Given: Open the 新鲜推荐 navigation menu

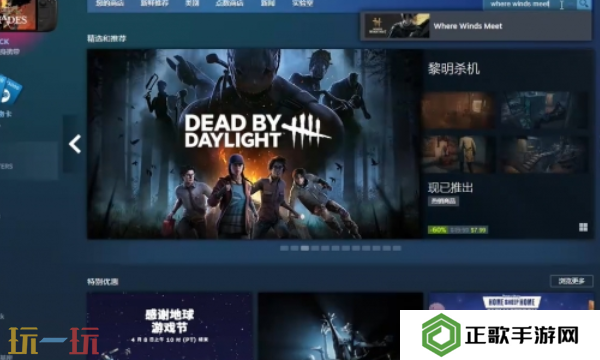Looking at the screenshot, I should coord(155,3).
